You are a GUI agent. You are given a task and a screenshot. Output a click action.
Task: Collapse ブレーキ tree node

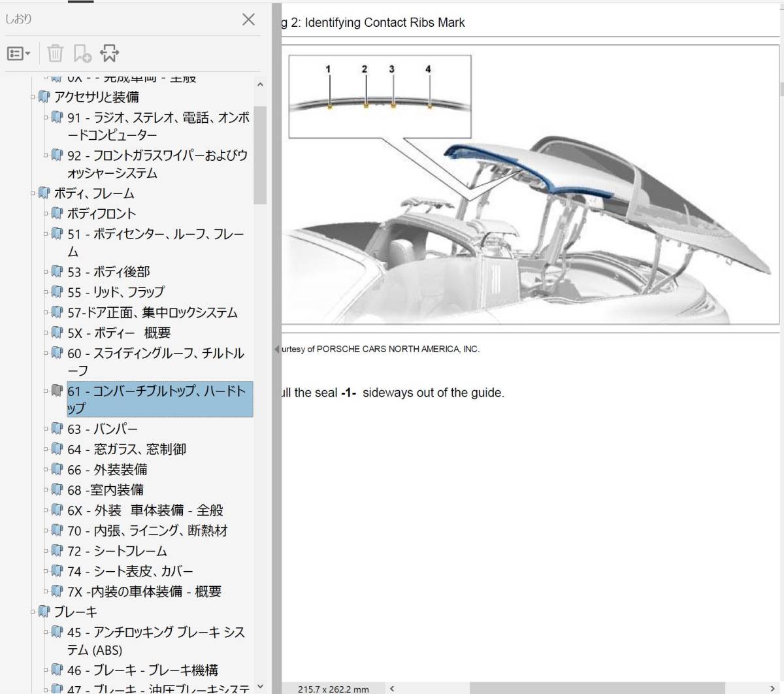click(33, 612)
